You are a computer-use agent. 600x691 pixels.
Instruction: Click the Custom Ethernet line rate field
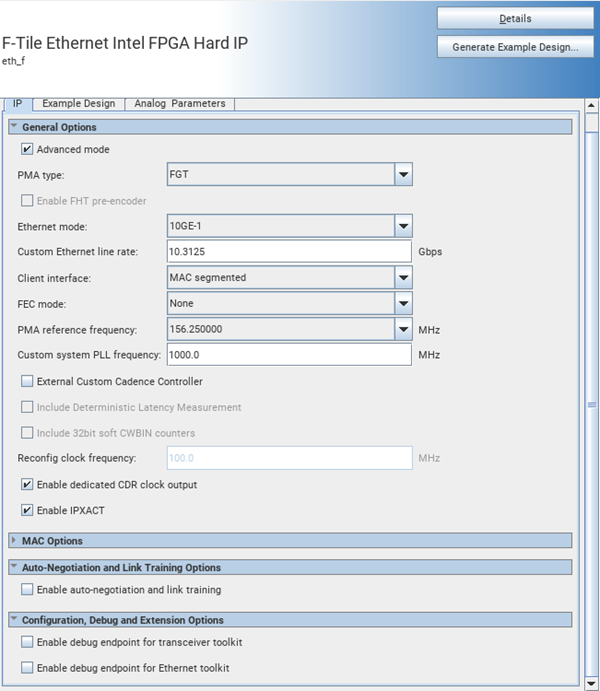tap(289, 252)
